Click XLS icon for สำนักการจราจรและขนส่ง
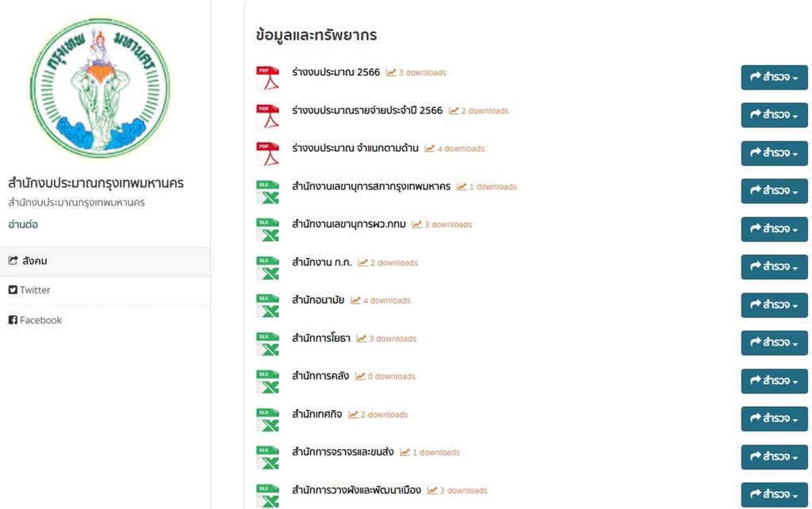 coord(268,457)
